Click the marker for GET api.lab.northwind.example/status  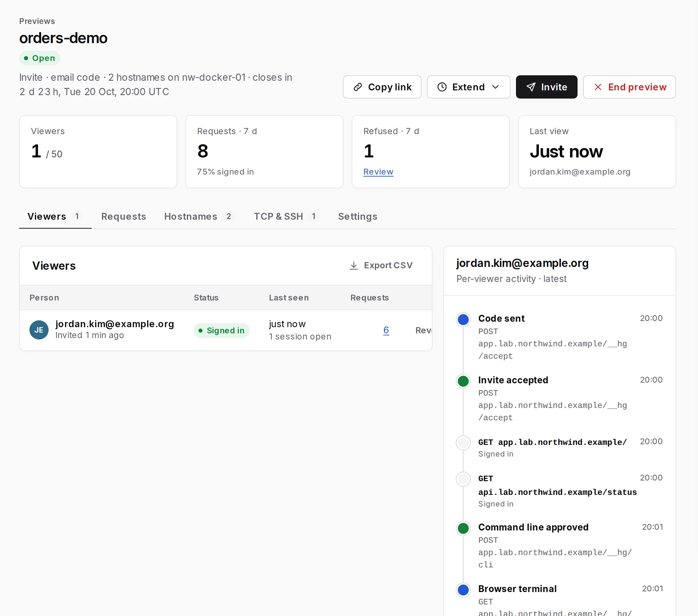[x=463, y=479]
